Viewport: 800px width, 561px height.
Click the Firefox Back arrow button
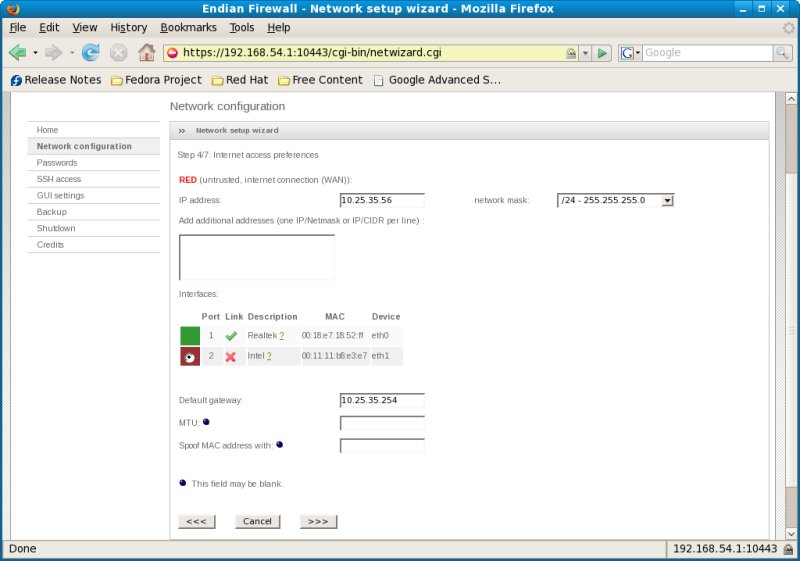(17, 53)
